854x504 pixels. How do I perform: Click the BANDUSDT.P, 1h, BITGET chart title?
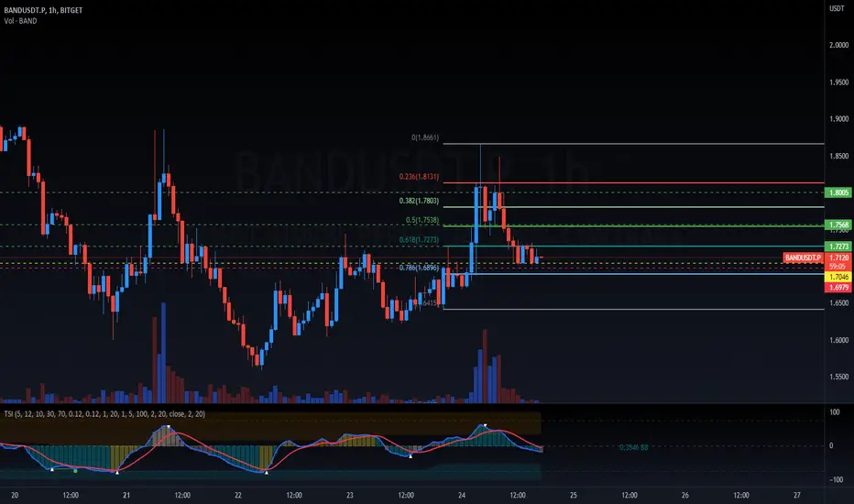point(43,10)
